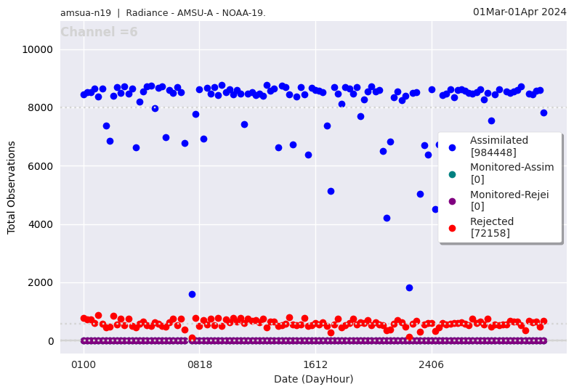Click the 2406 x-axis tick label
Image resolution: width=574 pixels, height=392 pixels.
click(x=432, y=364)
